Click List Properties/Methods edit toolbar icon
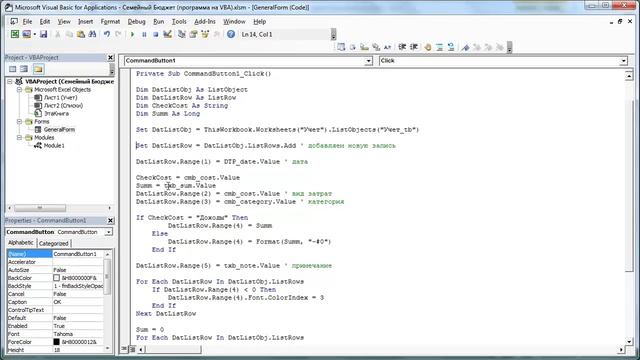640x360 pixels. point(341,47)
